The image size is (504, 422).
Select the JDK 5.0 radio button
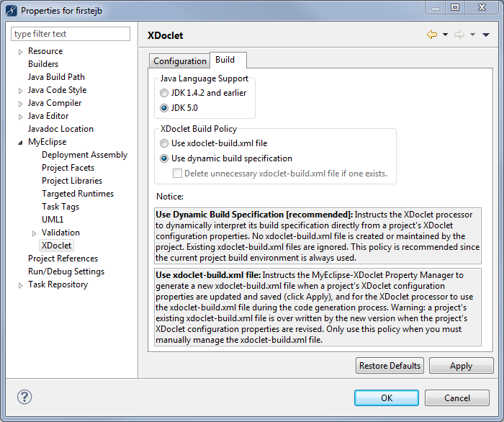(x=165, y=108)
